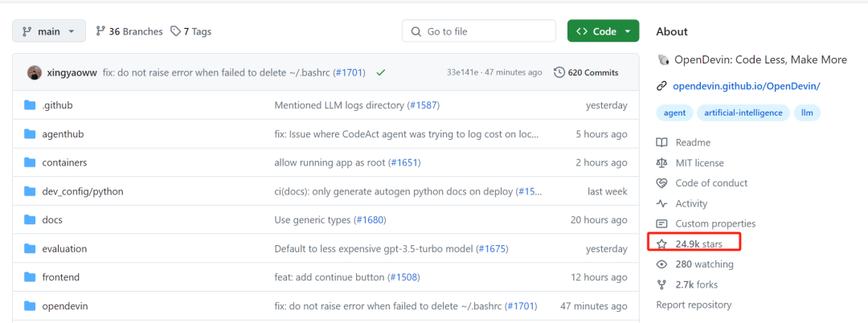Open the .github folder name
Viewport: 868px width, 323px height.
pyautogui.click(x=57, y=105)
